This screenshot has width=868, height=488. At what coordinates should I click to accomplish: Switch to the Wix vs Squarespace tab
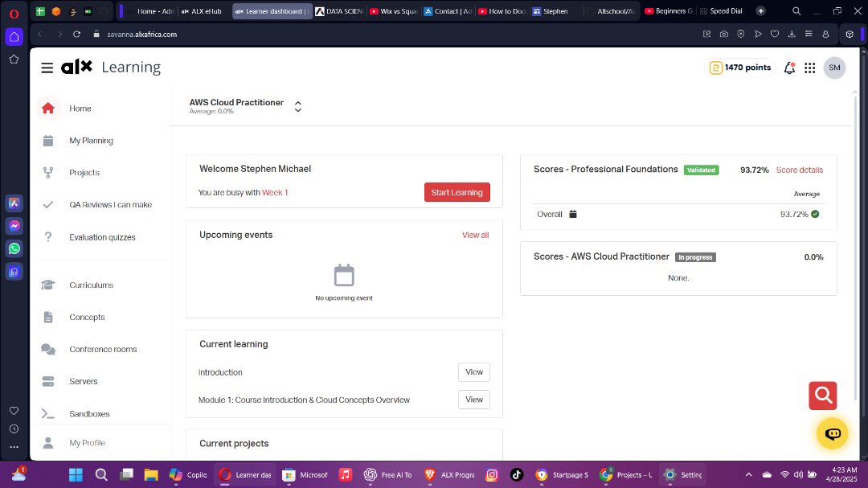pyautogui.click(x=393, y=11)
